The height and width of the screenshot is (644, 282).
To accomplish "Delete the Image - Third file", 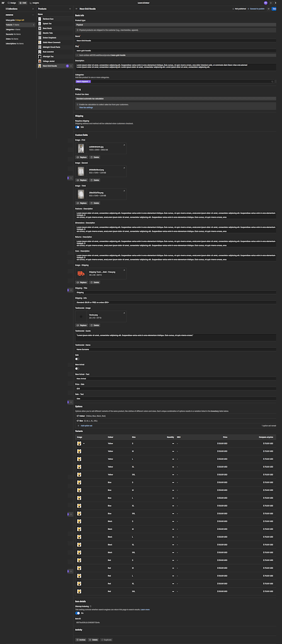I will (x=95, y=203).
